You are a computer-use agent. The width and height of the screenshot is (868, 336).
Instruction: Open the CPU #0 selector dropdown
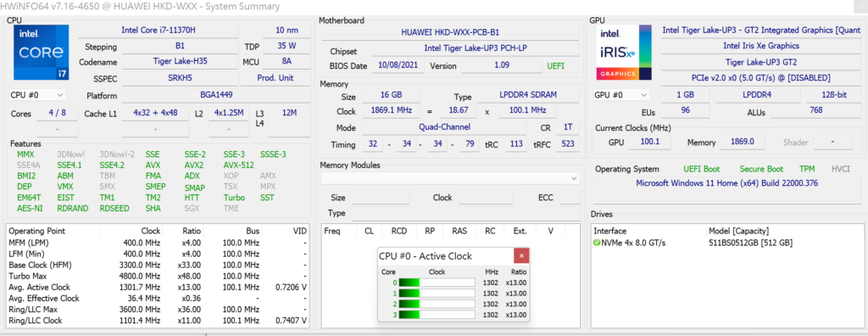click(x=37, y=95)
